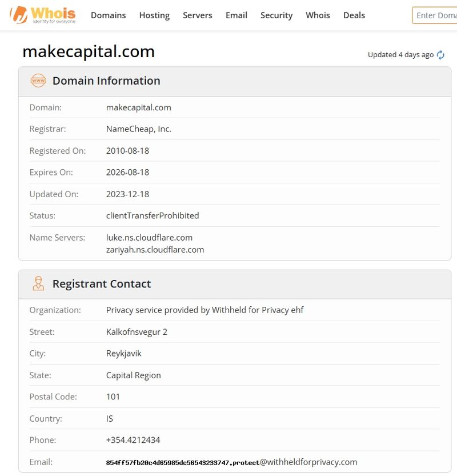Select the state value Capital Region
Image resolution: width=457 pixels, height=476 pixels.
[134, 375]
